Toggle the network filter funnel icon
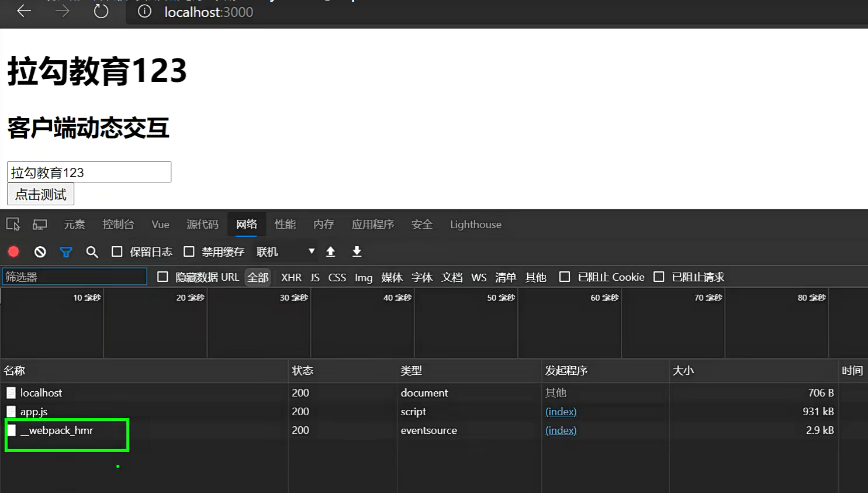Viewport: 868px width, 493px height. (66, 252)
